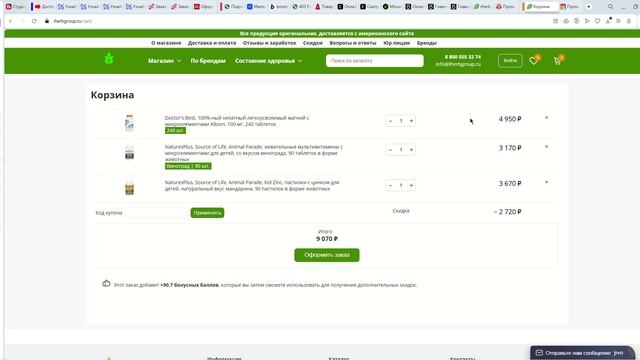Open О магазине link

pos(166,43)
